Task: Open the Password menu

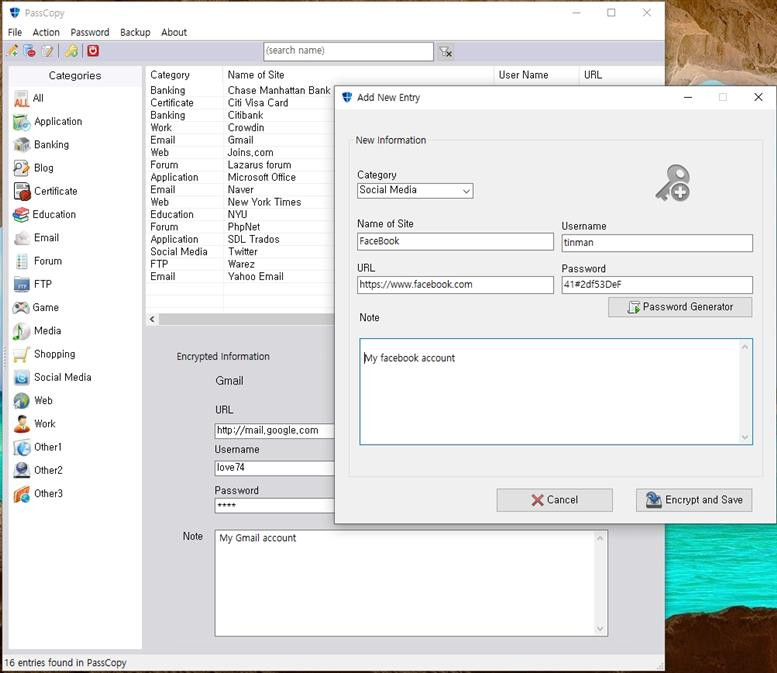Action: [x=90, y=32]
